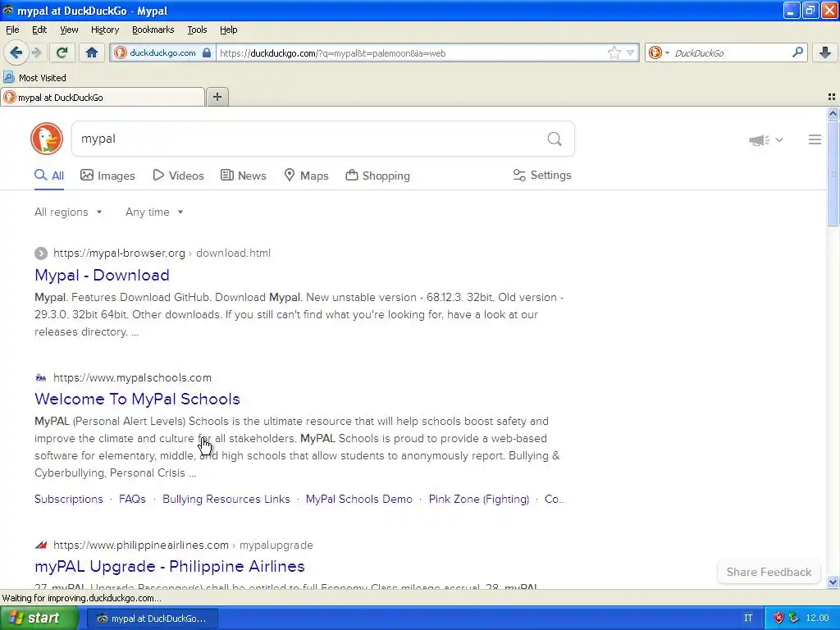The width and height of the screenshot is (840, 630).
Task: Click the Most Visited bookmarks folder
Action: click(34, 78)
